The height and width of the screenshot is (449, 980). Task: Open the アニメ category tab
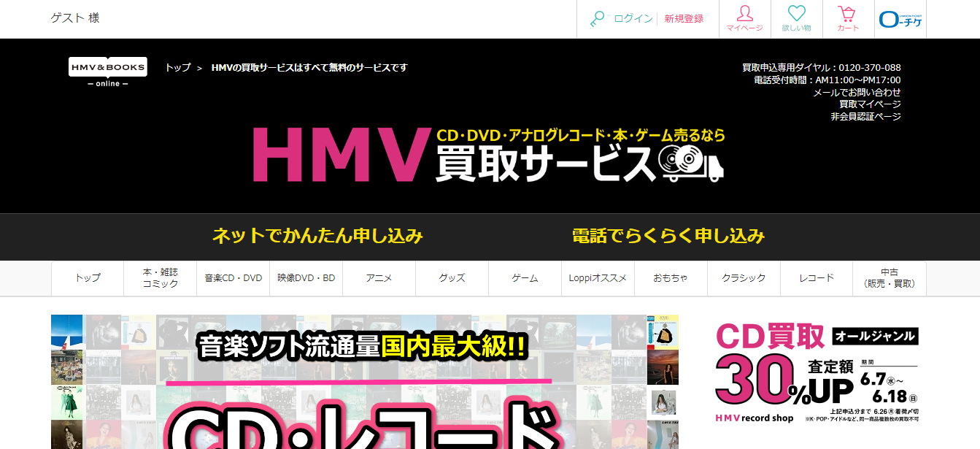[x=379, y=278]
